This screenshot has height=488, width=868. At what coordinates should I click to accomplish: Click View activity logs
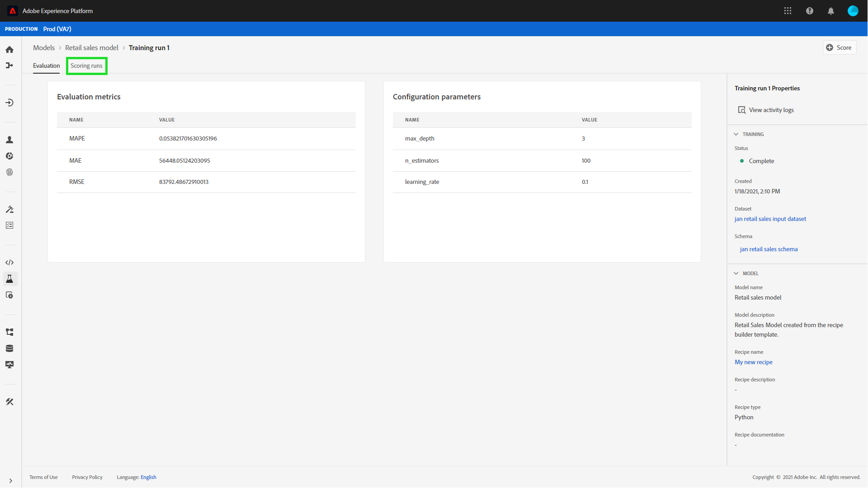coord(771,110)
